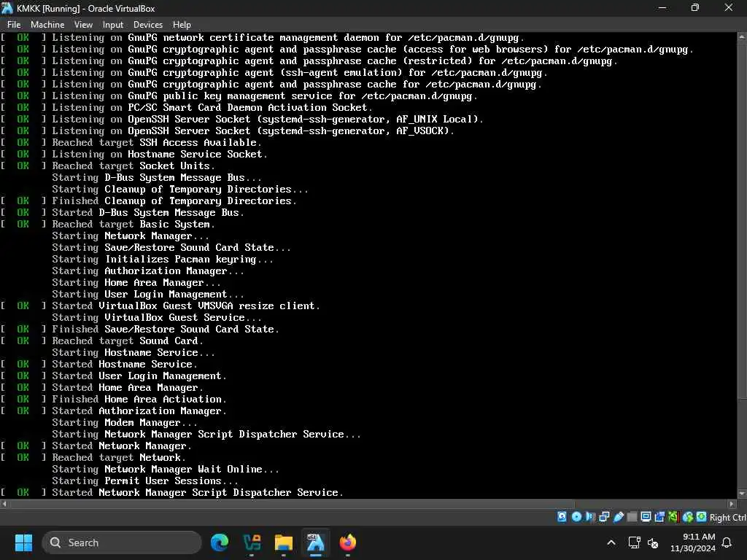Click the horizontal scrollbar left arrow

pyautogui.click(x=4, y=503)
